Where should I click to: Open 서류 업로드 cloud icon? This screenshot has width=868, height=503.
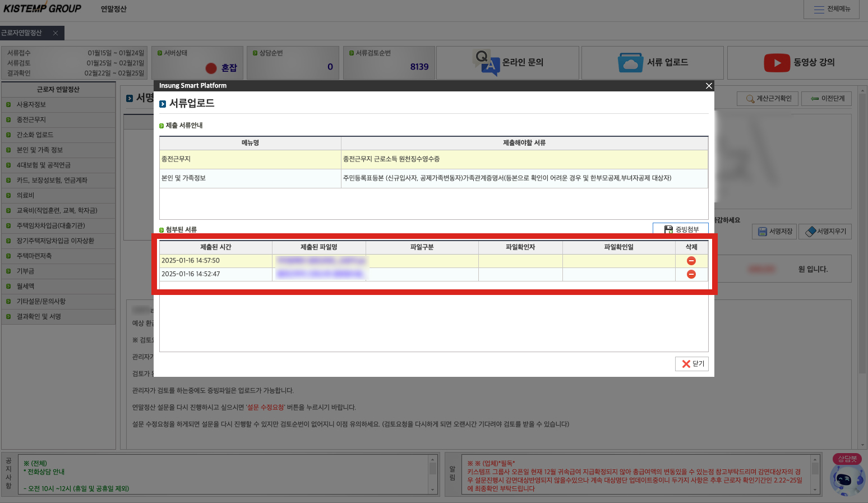653,63
